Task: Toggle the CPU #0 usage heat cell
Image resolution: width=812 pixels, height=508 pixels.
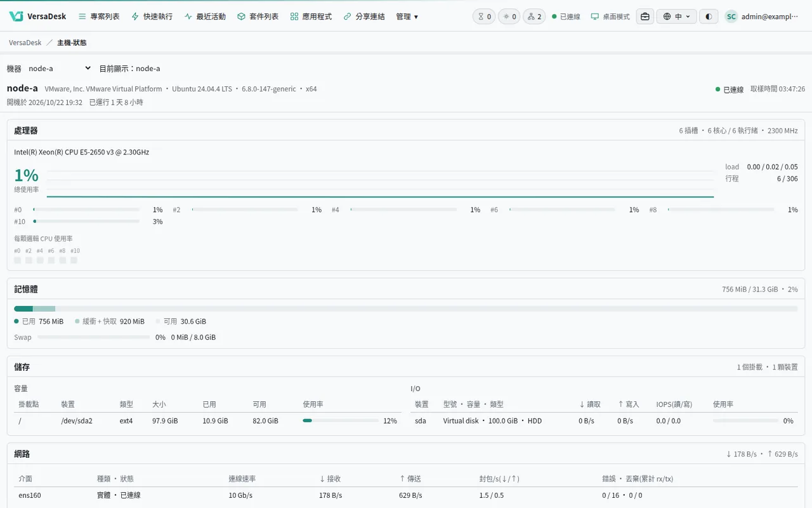Action: tap(18, 260)
